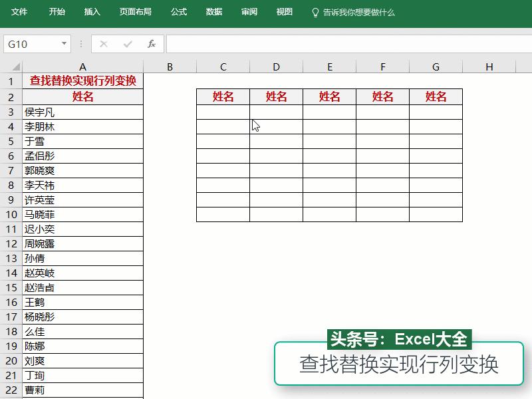
Task: Select the cell containing 侯宇凡
Action: (x=82, y=112)
